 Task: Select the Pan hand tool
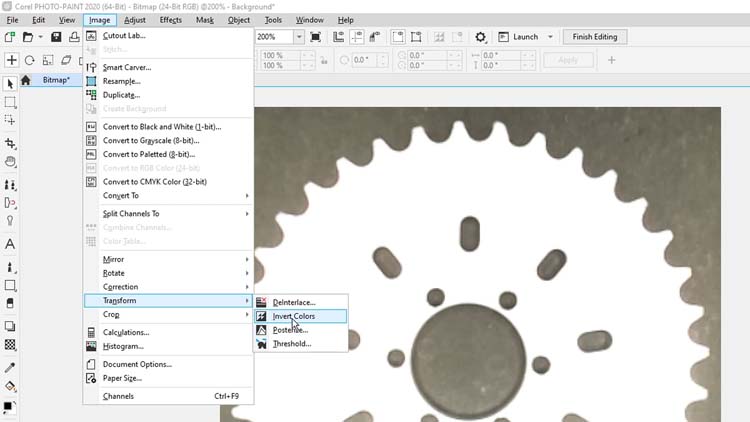[10, 162]
